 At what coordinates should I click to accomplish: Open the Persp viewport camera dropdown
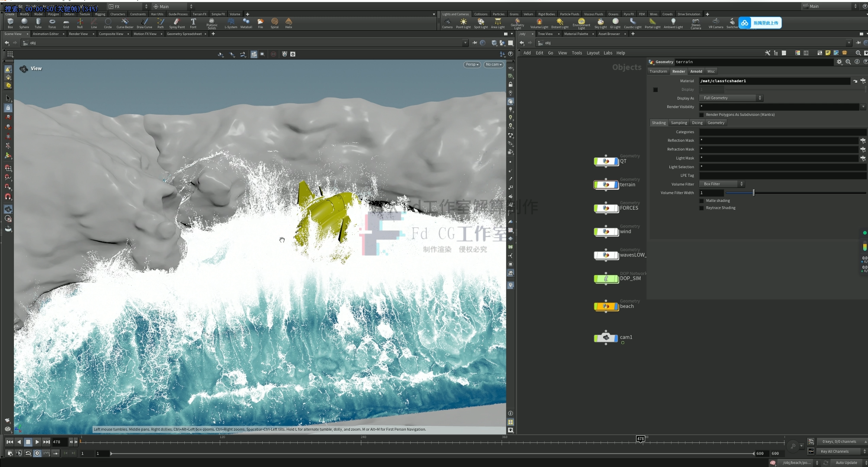pos(471,64)
